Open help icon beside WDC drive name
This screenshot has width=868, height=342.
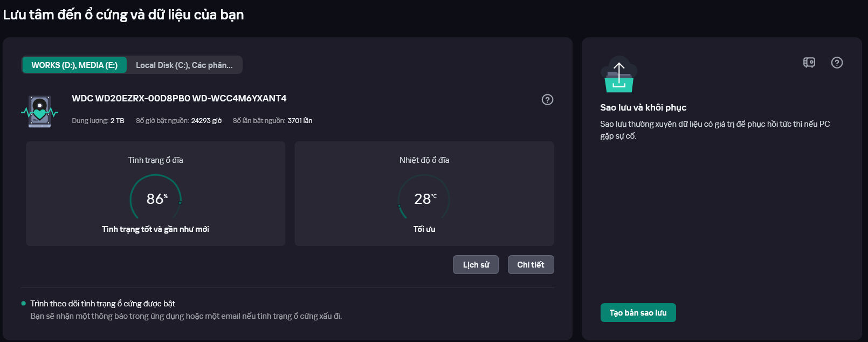tap(547, 99)
